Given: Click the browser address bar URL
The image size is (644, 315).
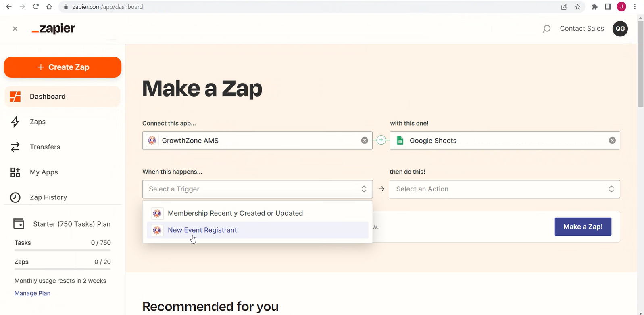Looking at the screenshot, I should click(x=108, y=7).
